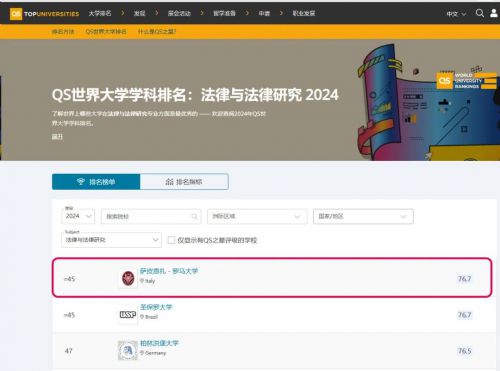The height and width of the screenshot is (371, 500).
Task: Click rank 47 in Humboldt row
Action: click(69, 351)
